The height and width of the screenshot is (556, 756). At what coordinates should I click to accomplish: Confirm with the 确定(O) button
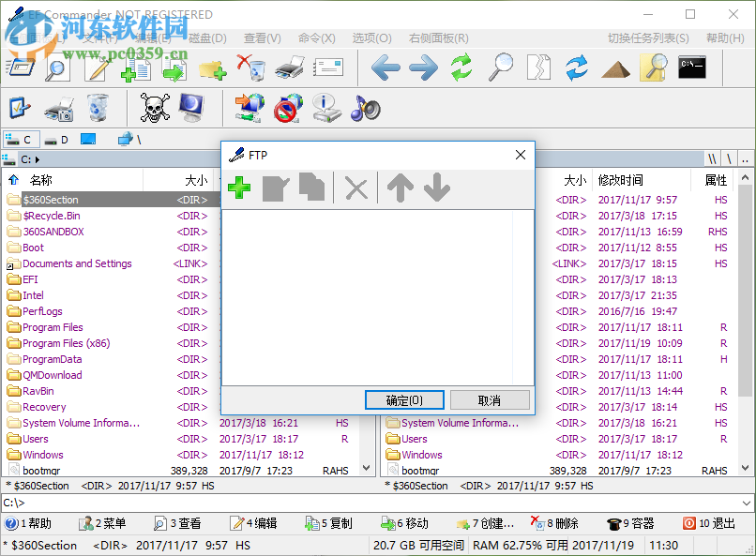[404, 399]
